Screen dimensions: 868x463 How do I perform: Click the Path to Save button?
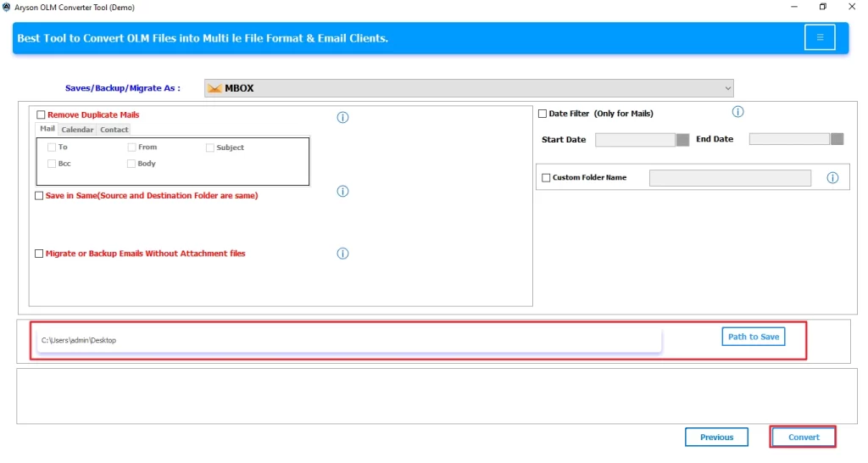pyautogui.click(x=753, y=337)
